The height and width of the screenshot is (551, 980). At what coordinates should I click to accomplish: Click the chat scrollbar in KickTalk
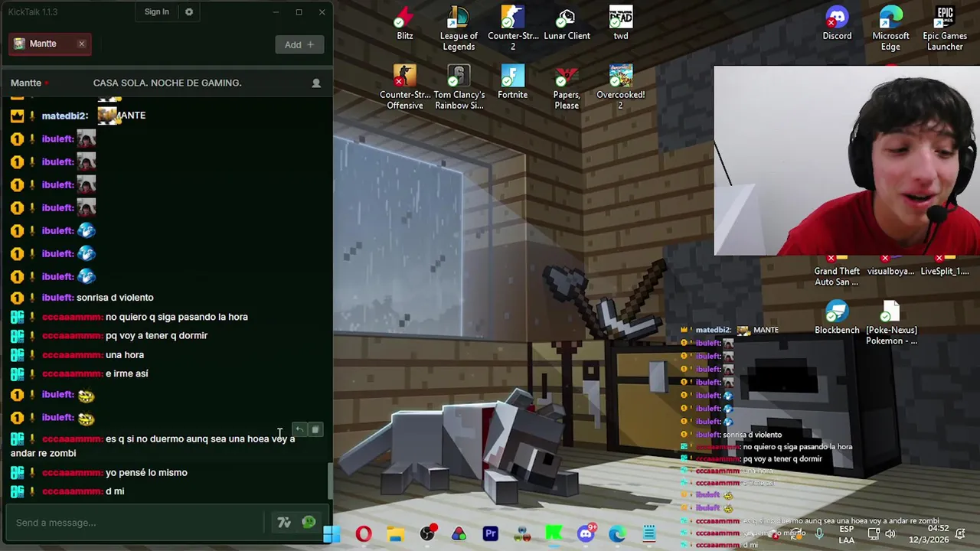point(331,481)
